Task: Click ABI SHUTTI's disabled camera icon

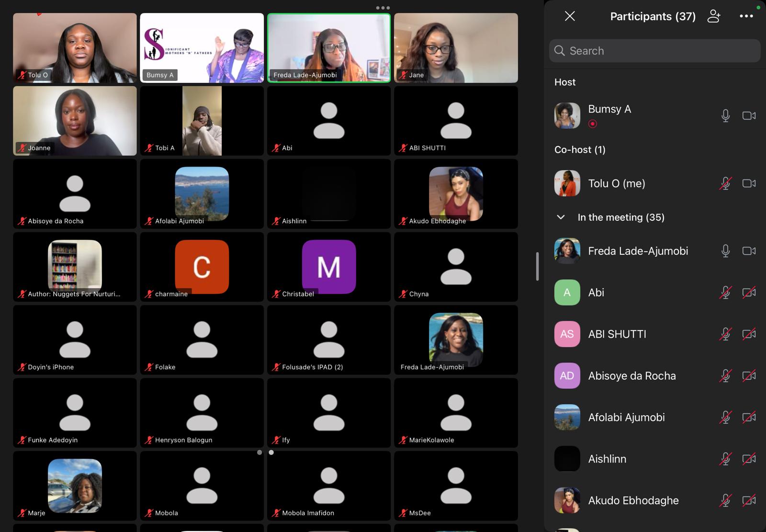Action: (749, 334)
